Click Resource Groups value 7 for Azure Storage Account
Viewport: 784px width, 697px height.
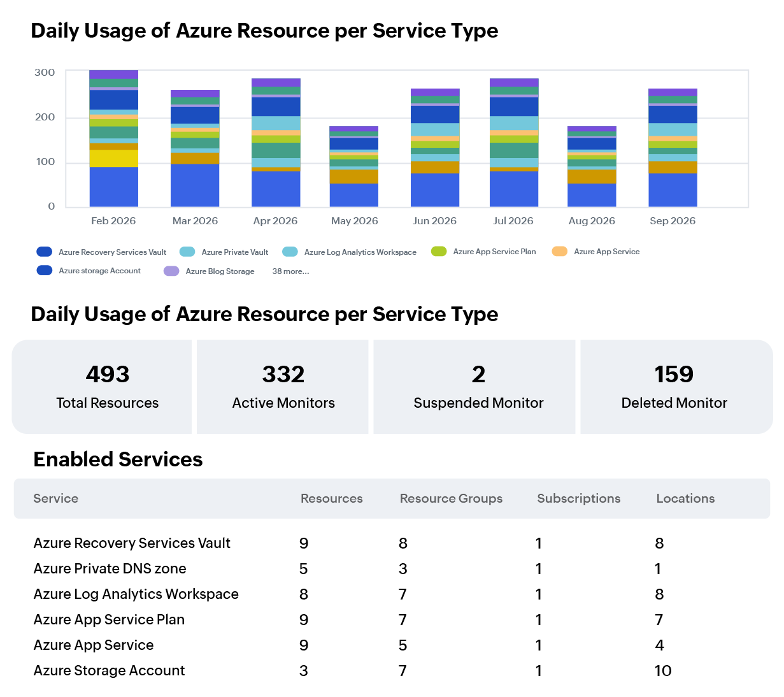click(x=403, y=671)
